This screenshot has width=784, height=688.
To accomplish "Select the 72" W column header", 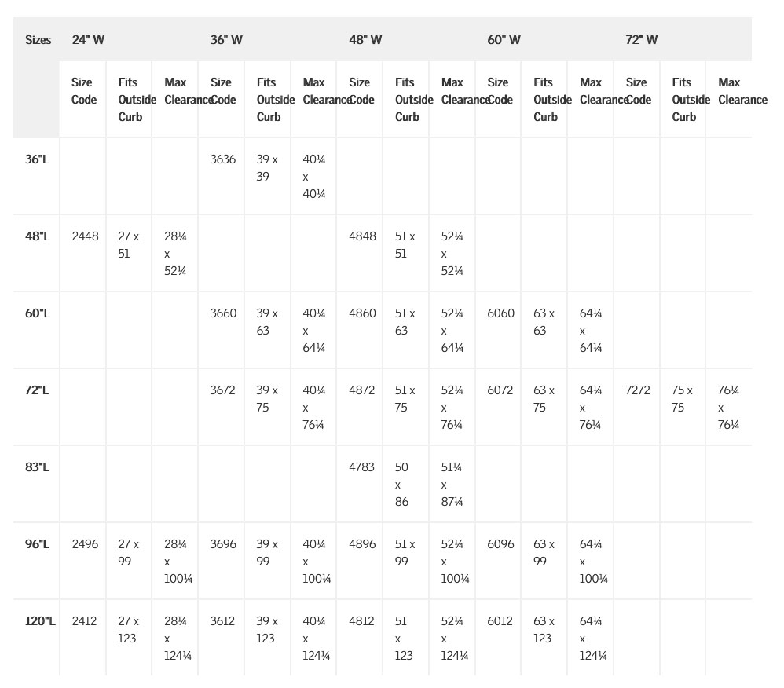I will 641,40.
